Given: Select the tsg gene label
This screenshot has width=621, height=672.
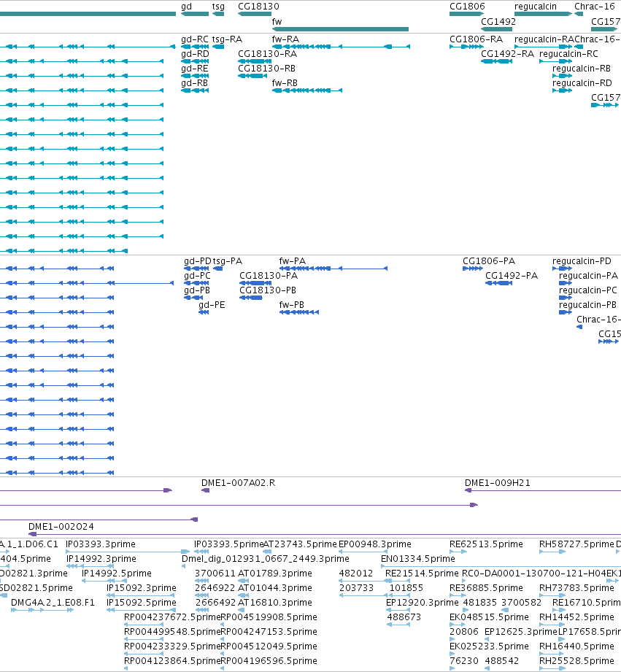Looking at the screenshot, I should click(x=218, y=7).
